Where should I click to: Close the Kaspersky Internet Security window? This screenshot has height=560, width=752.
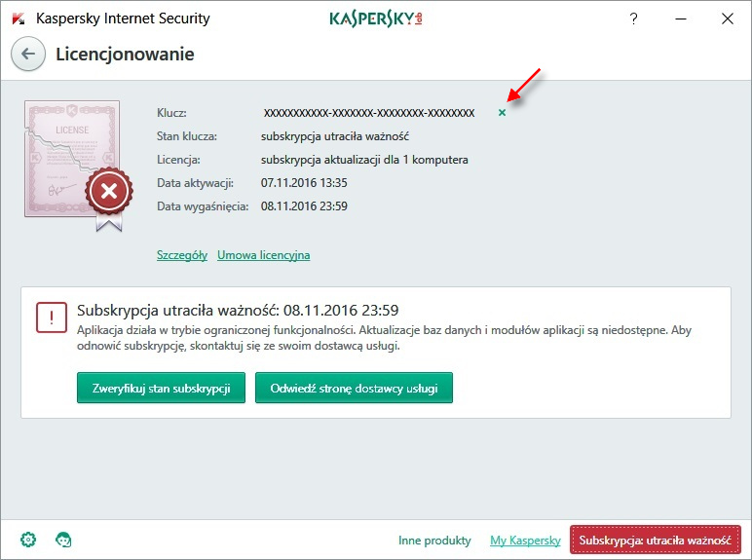[727, 19]
